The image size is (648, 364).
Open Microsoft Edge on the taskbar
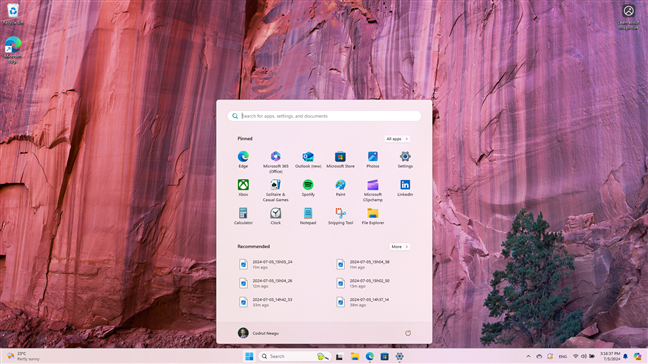coord(369,356)
